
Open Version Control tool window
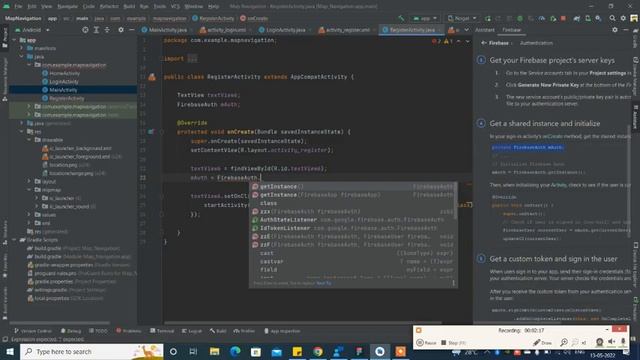(x=33, y=331)
